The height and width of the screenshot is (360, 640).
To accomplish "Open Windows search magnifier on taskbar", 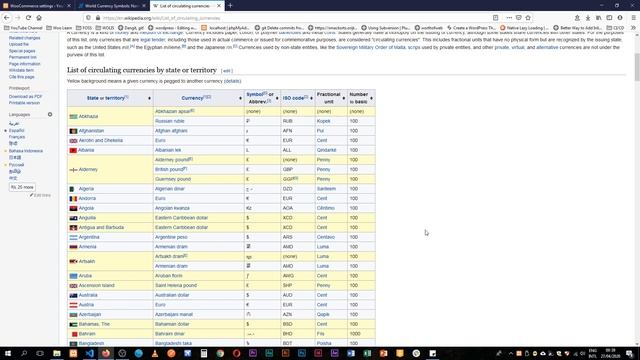I will [24, 353].
